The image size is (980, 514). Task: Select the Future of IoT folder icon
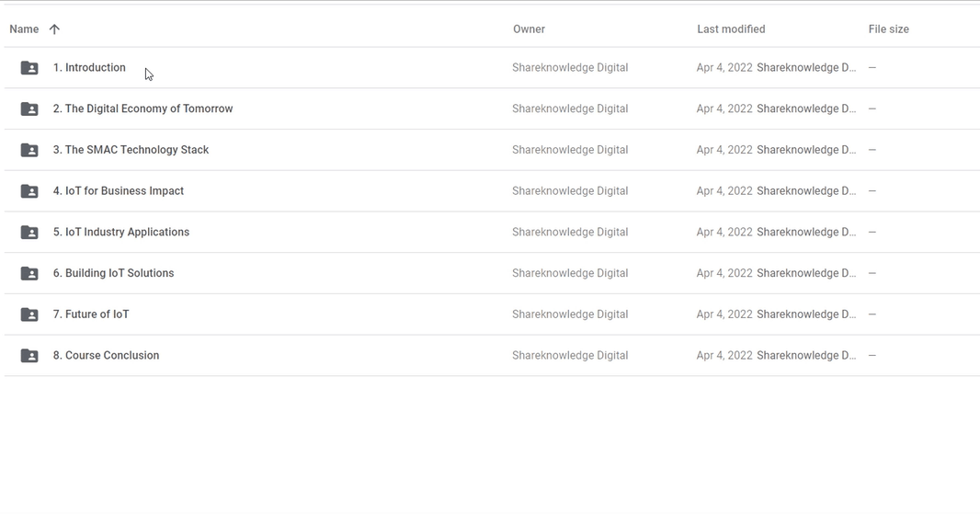coord(29,314)
